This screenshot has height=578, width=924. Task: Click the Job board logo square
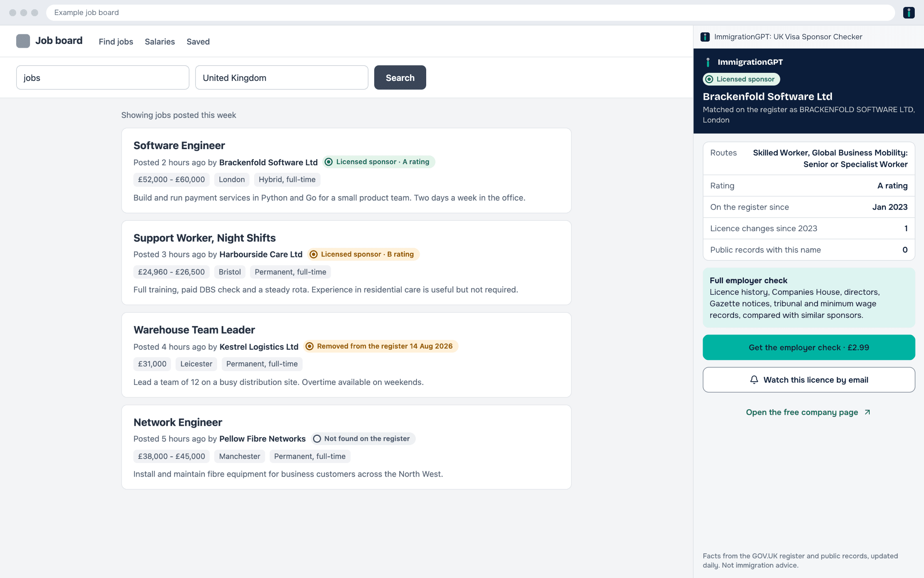tap(23, 41)
